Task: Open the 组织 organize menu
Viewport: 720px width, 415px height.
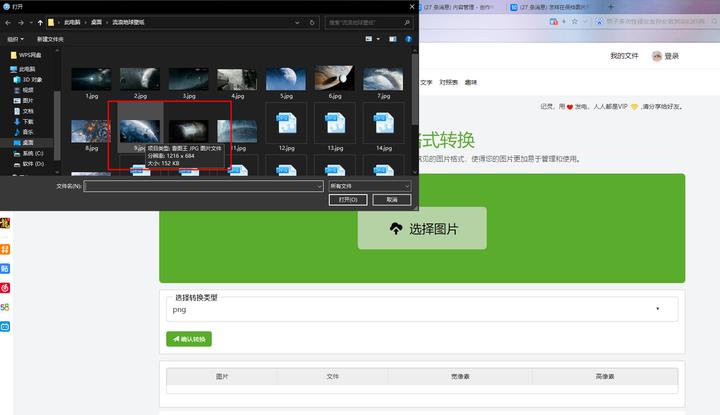Action: click(x=15, y=39)
